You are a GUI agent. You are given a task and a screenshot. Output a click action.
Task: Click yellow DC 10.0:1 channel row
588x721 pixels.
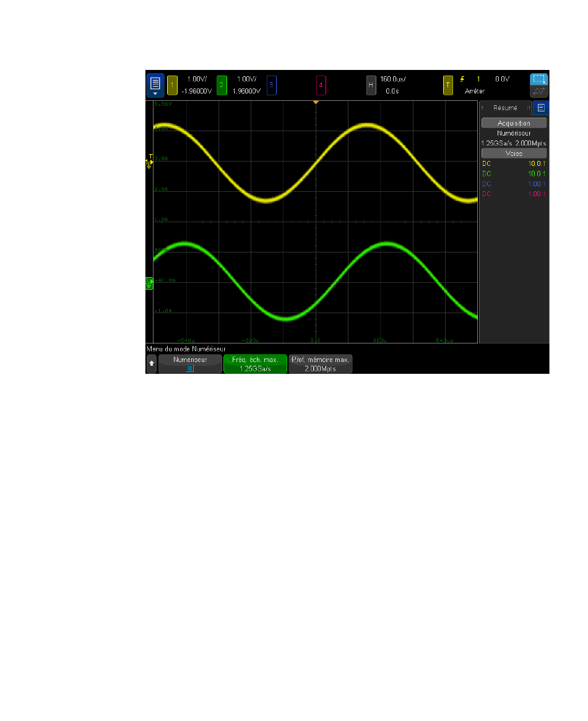[x=514, y=163]
